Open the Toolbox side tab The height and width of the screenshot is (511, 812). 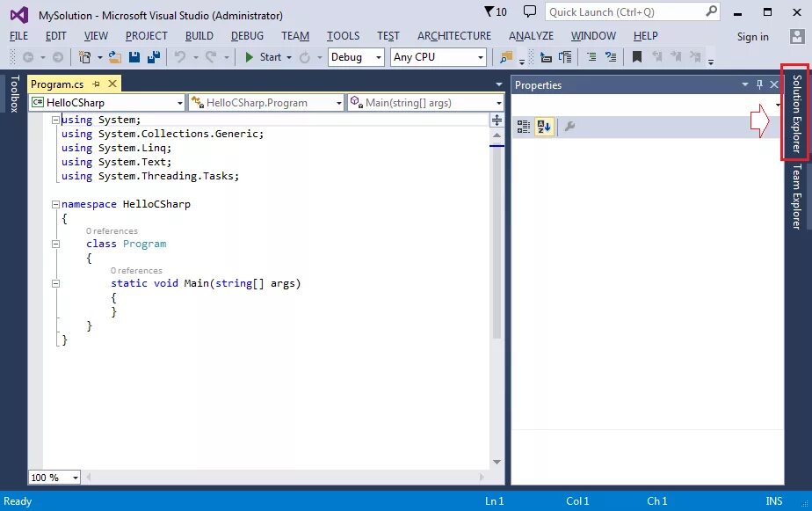tap(15, 94)
